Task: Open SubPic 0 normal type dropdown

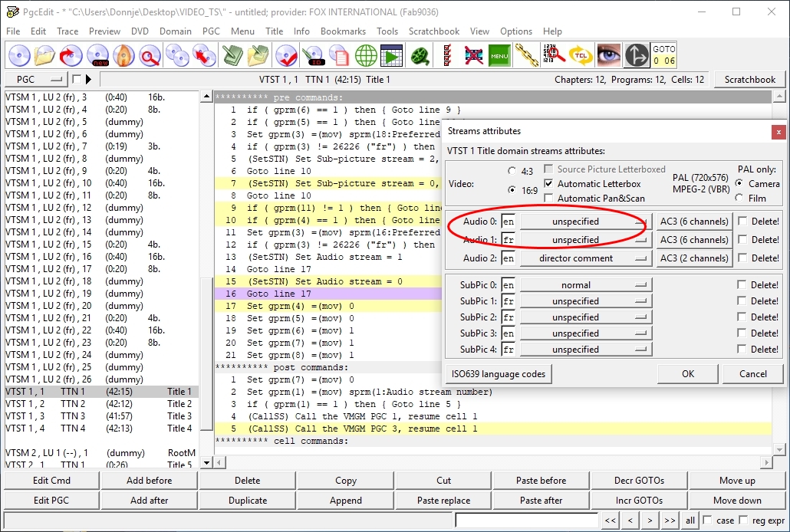Action: tap(586, 285)
